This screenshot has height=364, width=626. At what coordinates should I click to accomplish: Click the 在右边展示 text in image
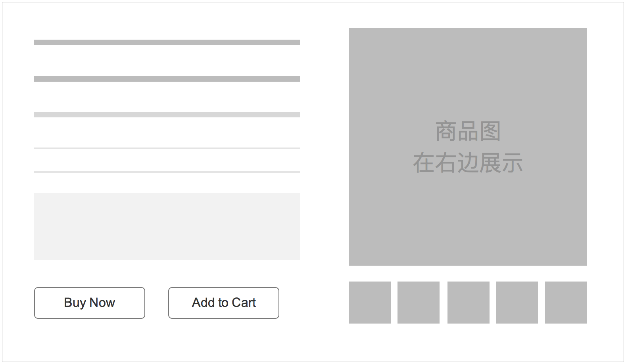coord(468,163)
